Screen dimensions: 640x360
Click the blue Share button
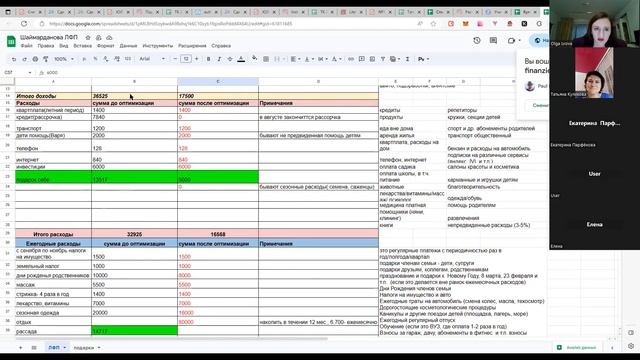(540, 40)
